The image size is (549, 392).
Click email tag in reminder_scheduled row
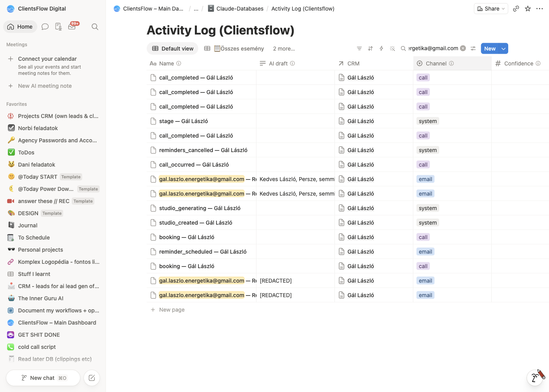point(425,252)
